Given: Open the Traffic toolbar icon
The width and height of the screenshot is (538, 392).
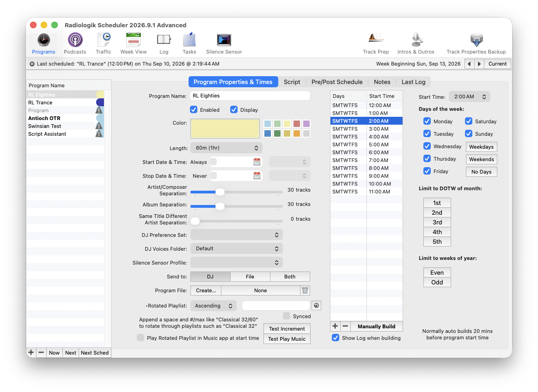Looking at the screenshot, I should (103, 43).
